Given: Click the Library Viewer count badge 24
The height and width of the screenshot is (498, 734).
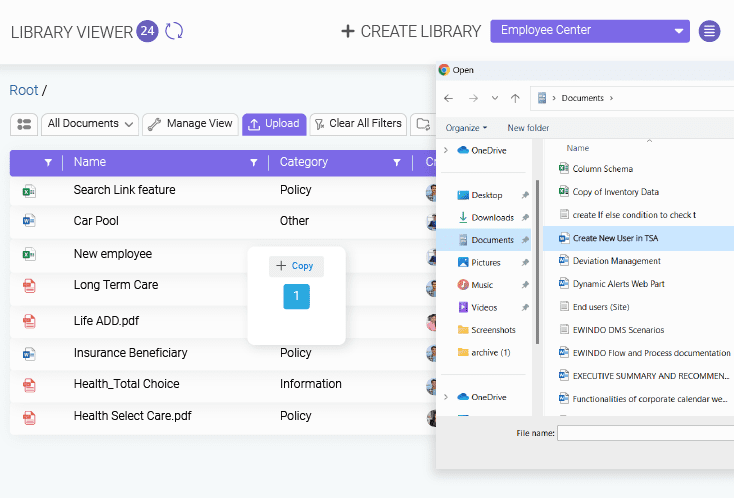Looking at the screenshot, I should pos(147,31).
